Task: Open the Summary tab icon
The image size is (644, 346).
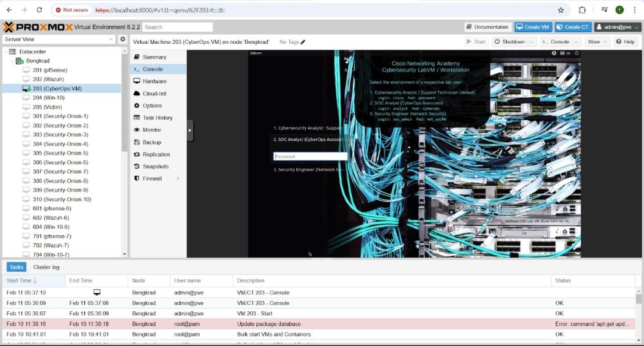Action: point(137,57)
